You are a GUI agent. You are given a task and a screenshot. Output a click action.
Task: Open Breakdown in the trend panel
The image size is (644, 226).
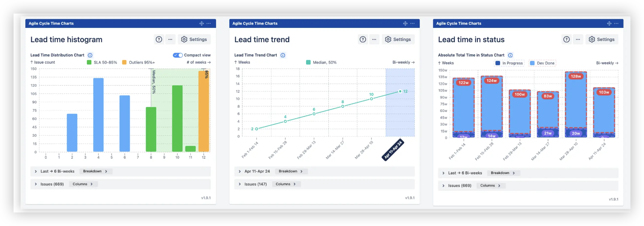[291, 171]
